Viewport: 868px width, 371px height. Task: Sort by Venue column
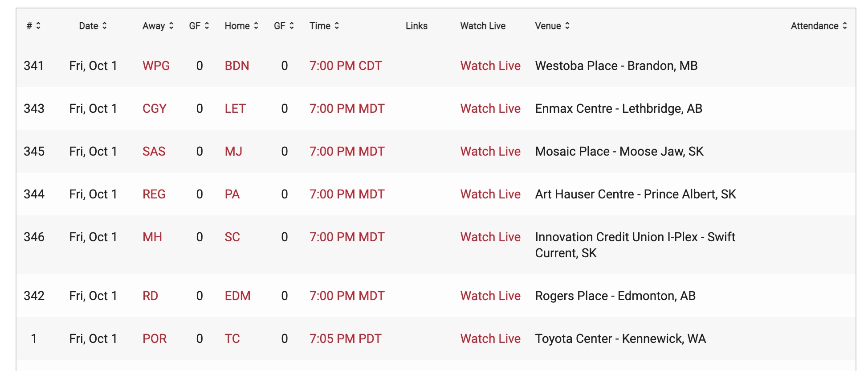click(552, 26)
